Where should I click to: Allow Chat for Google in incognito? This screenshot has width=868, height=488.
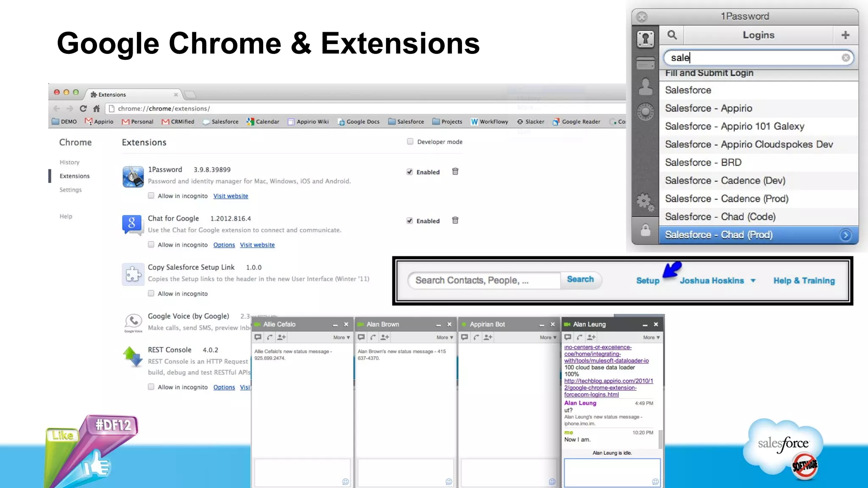[x=151, y=244]
